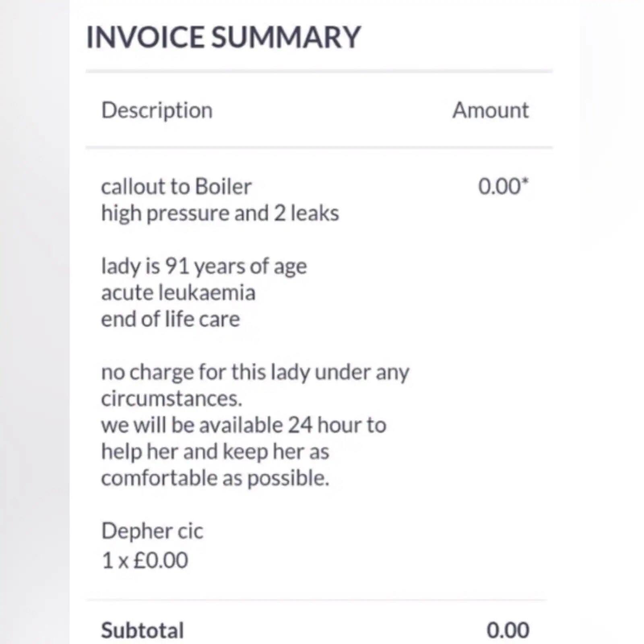Select 'no charge for this lady' line
This screenshot has height=644, width=644.
click(255, 372)
